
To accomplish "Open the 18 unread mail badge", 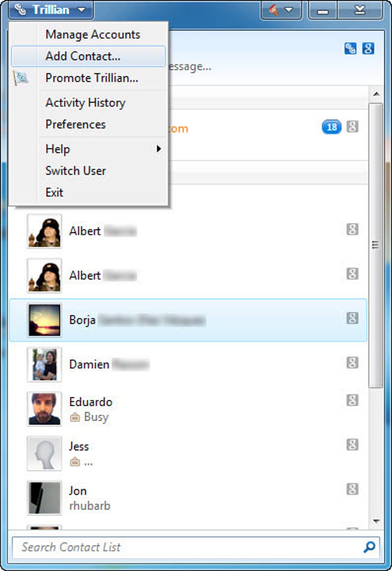I will pyautogui.click(x=331, y=127).
